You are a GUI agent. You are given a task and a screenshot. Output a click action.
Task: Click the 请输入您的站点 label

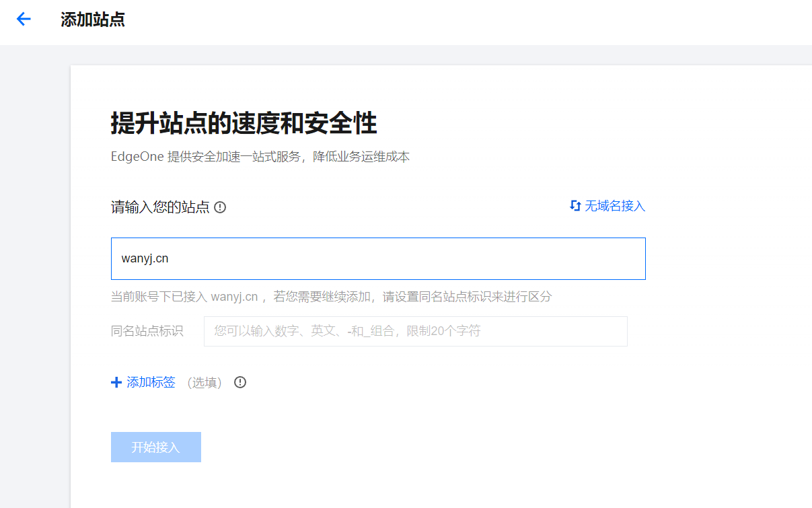pyautogui.click(x=160, y=207)
